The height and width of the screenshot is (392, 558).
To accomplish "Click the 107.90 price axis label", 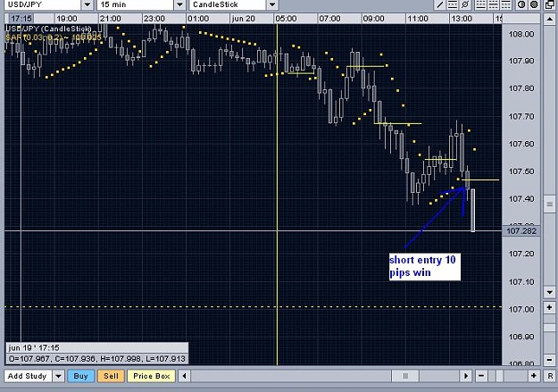I will click(x=521, y=61).
